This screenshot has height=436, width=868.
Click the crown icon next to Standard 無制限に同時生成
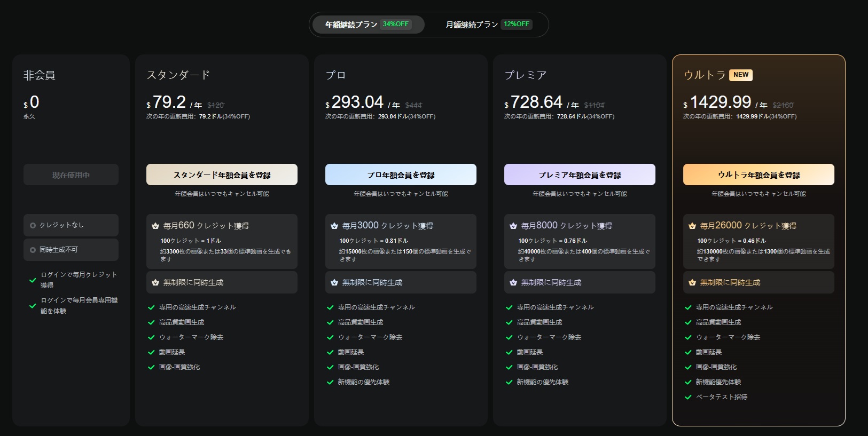coord(155,283)
